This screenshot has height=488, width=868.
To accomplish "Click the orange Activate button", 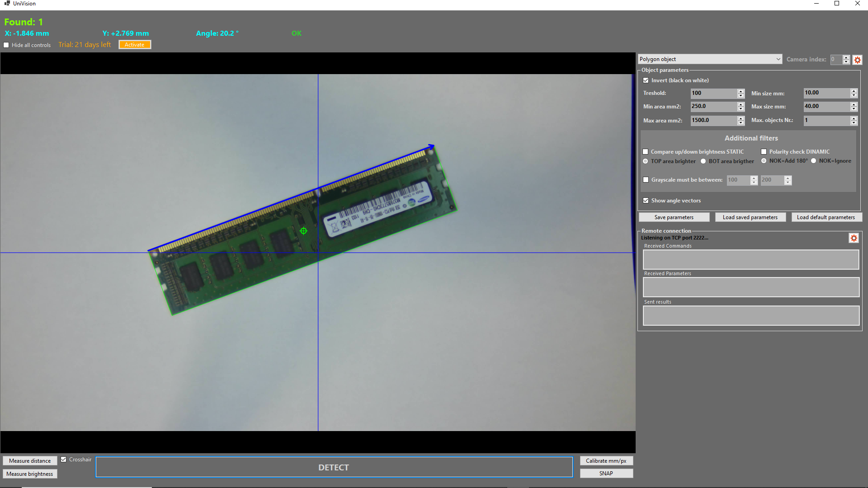I will click(x=134, y=45).
